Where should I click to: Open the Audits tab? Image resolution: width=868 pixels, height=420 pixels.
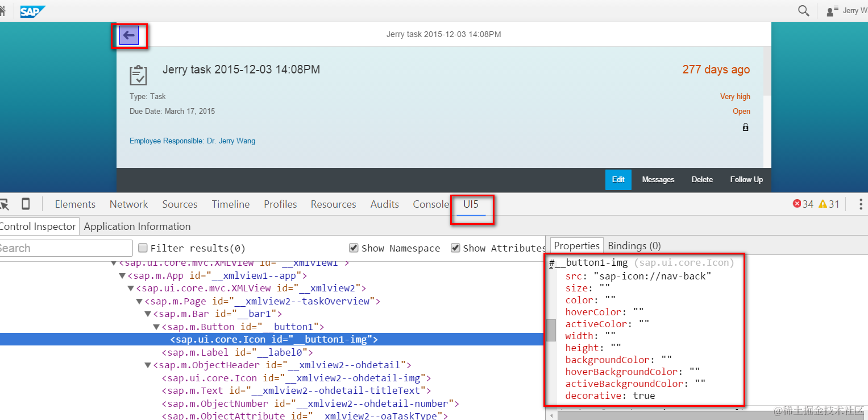pos(385,204)
